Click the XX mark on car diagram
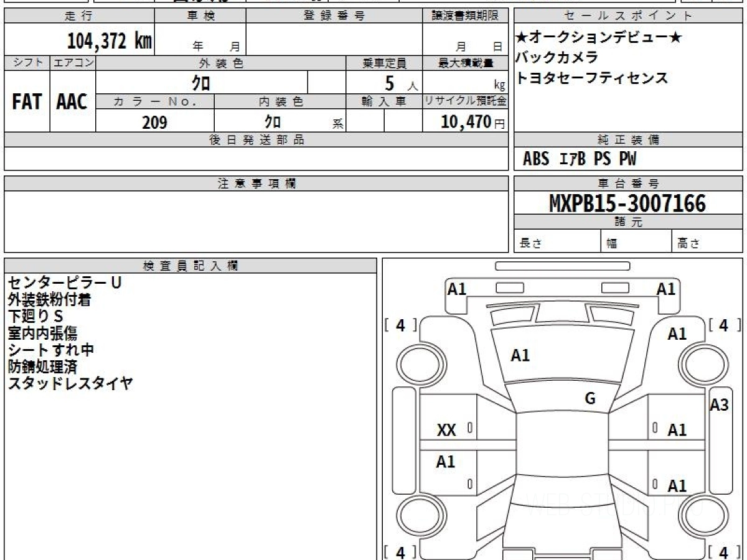 click(x=446, y=430)
